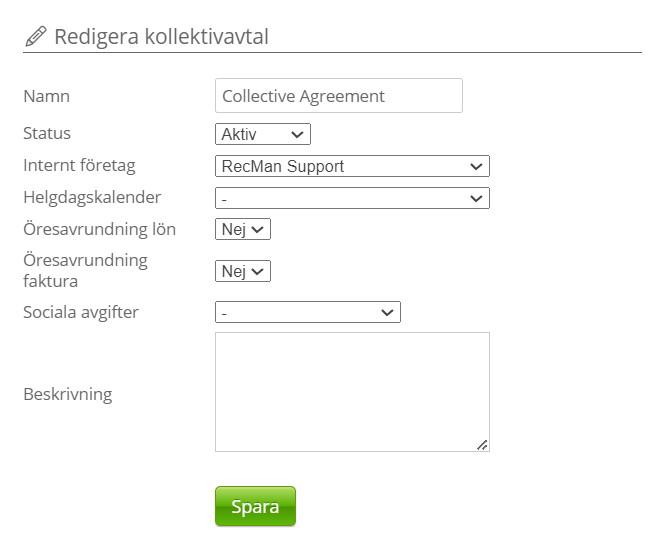Open the Öresavrundning lön dropdown
The image size is (654, 549).
(x=243, y=230)
